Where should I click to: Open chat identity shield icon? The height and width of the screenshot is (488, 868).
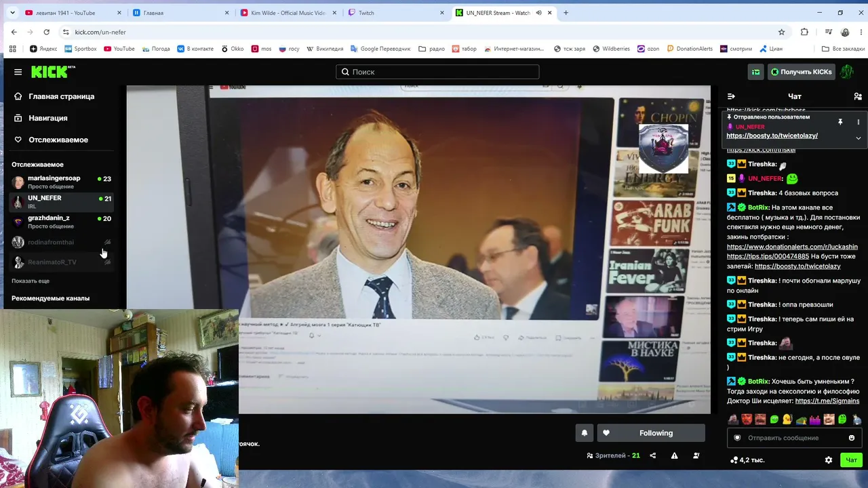(x=737, y=438)
